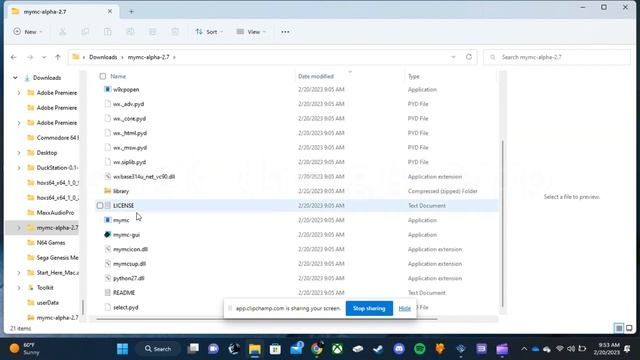Open the Windows Start menu

point(122,349)
